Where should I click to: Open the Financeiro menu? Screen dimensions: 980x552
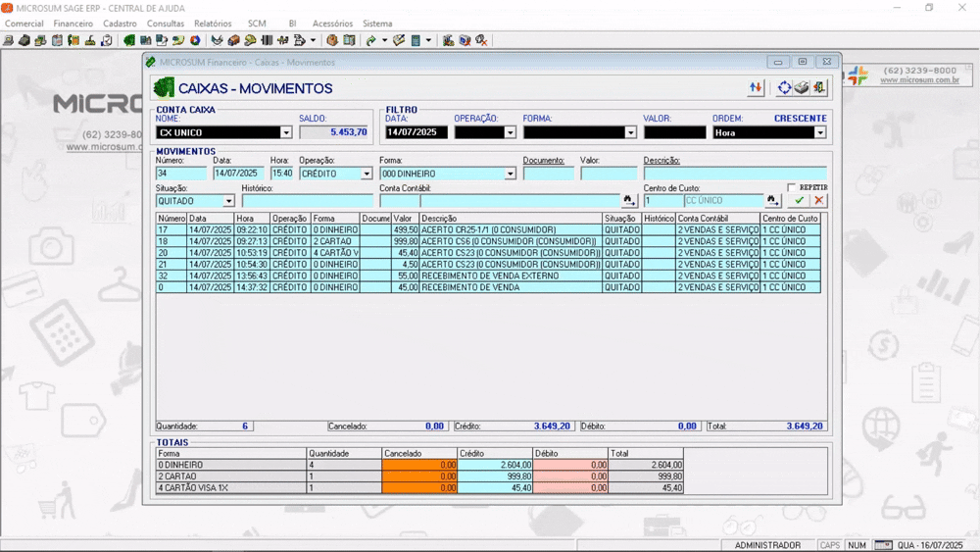click(x=73, y=24)
